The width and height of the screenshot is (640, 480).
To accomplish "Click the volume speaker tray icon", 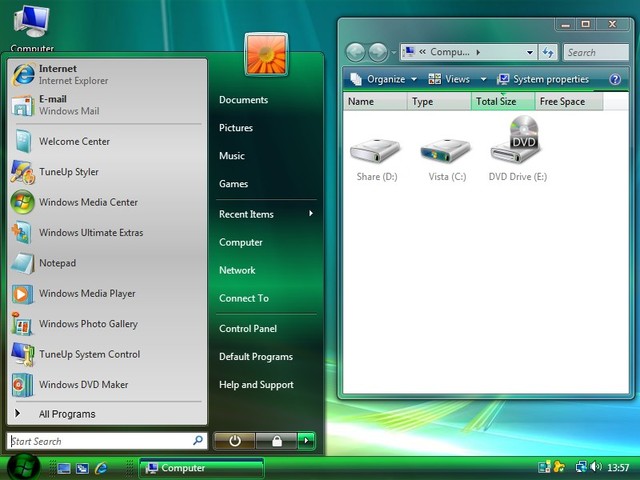I will point(596,466).
